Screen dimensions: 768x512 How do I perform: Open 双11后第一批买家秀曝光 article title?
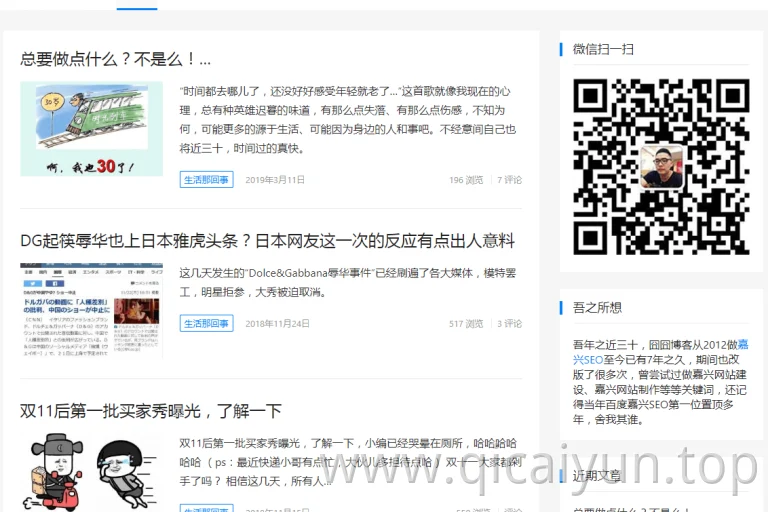pyautogui.click(x=151, y=411)
